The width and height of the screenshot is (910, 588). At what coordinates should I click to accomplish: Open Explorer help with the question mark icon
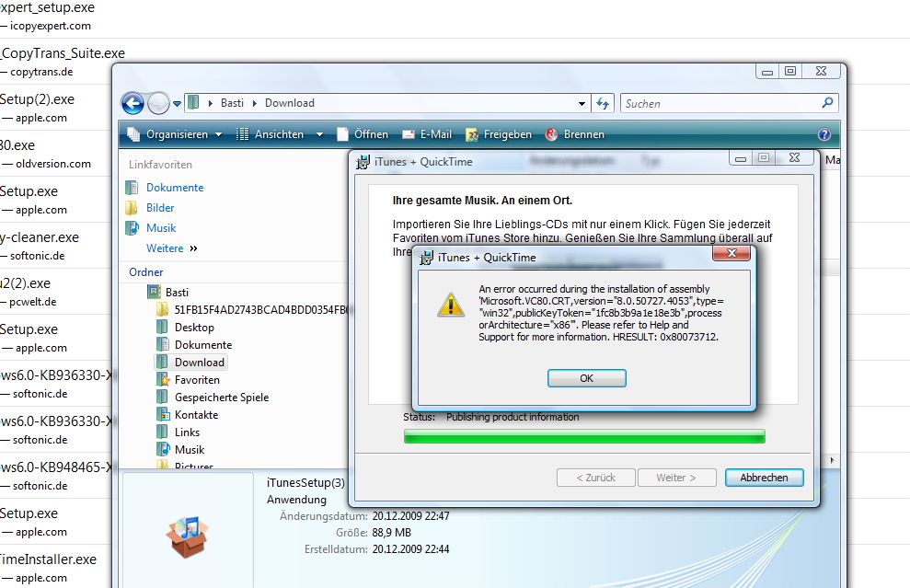[x=824, y=134]
